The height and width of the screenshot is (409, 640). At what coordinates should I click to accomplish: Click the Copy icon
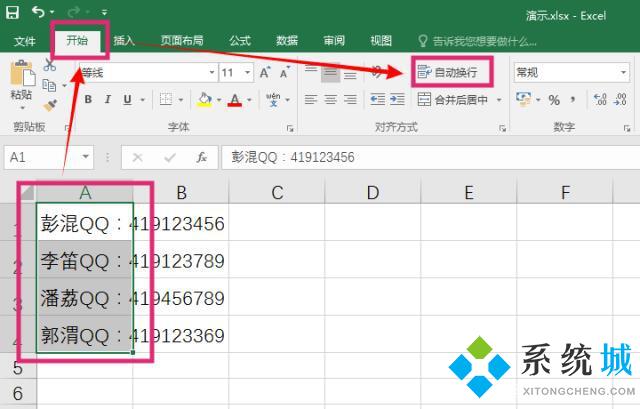click(50, 85)
